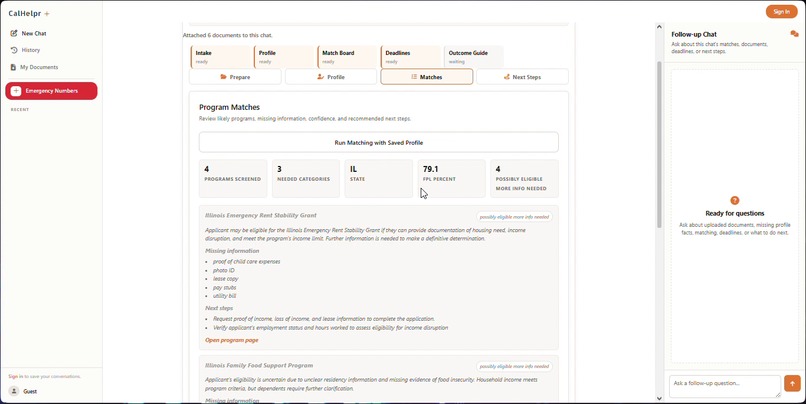Click the Guest avatar icon

point(14,391)
